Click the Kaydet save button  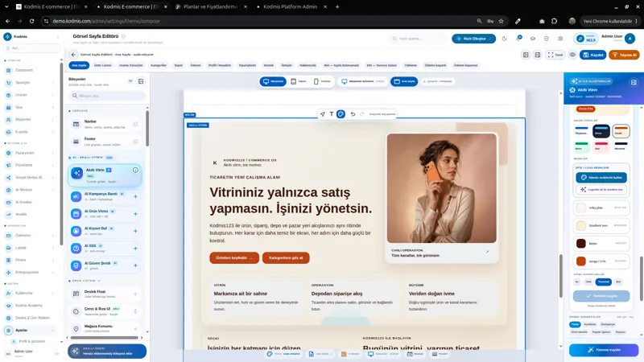(x=592, y=55)
